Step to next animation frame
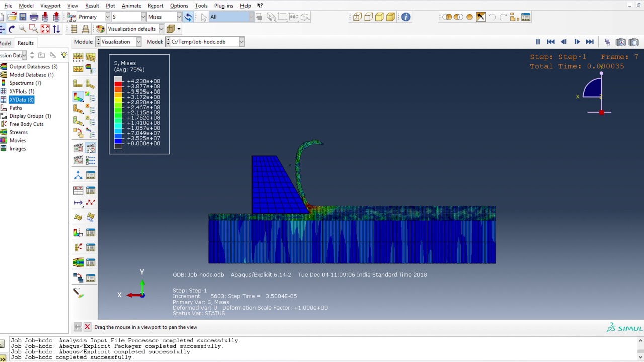The height and width of the screenshot is (362, 644). 577,42
